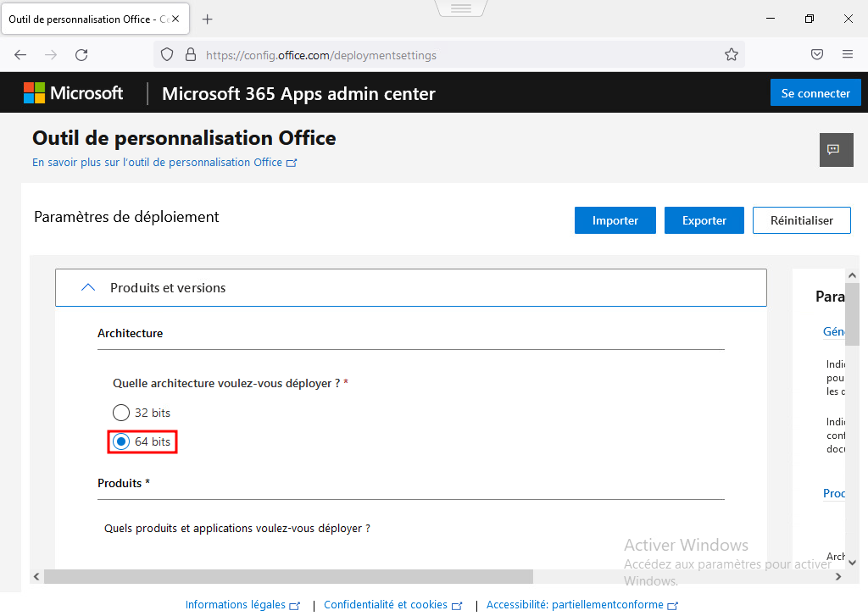This screenshot has width=868, height=616.
Task: Click the Exporter button
Action: [x=704, y=220]
